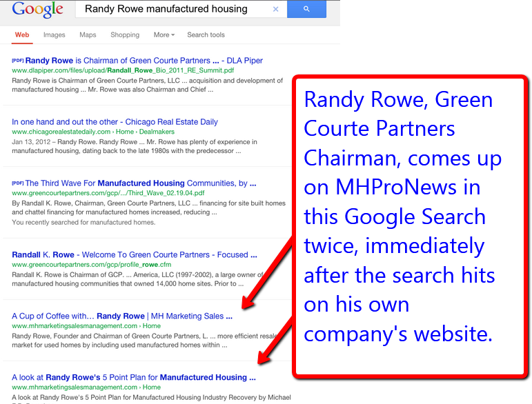Image resolution: width=532 pixels, height=404 pixels.
Task: Click the Third_Wave_02.19.04.pdf URL
Action: point(108,193)
